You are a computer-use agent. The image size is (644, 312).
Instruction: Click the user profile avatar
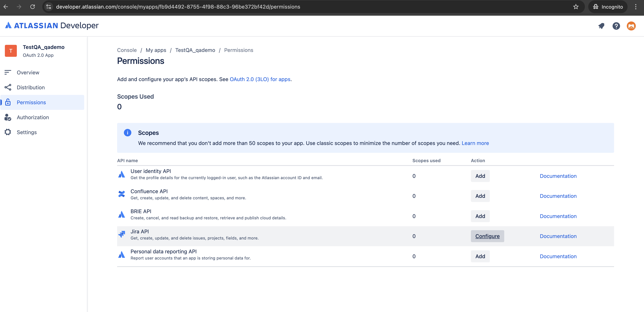click(x=631, y=26)
